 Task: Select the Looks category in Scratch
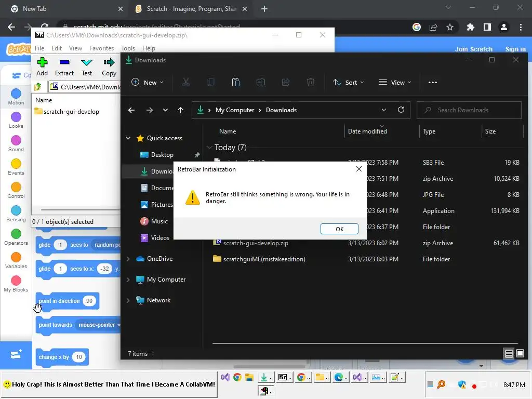click(16, 120)
